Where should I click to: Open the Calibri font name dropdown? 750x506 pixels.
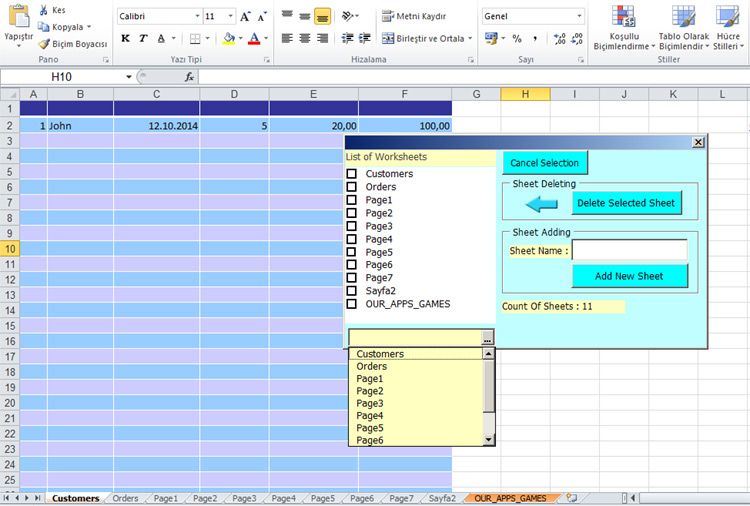click(x=194, y=17)
